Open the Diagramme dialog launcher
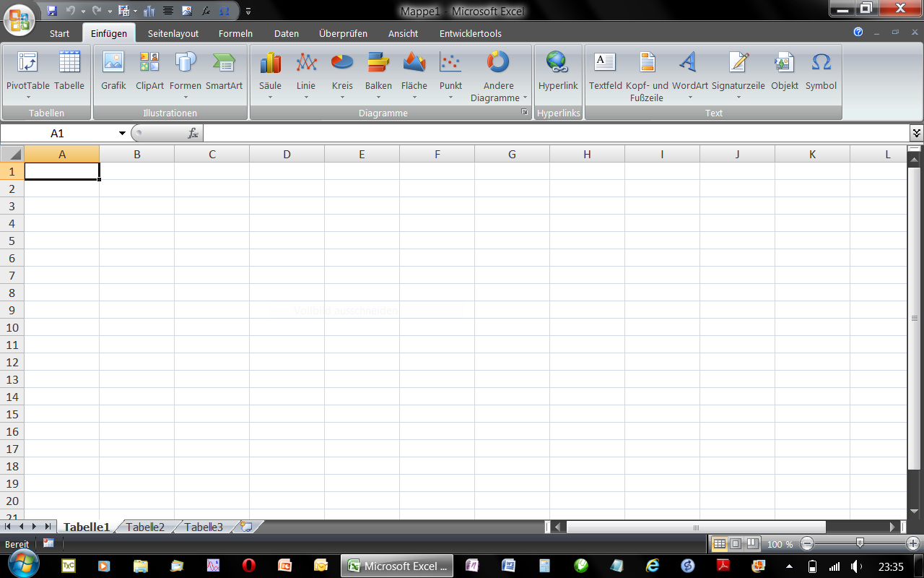The width and height of the screenshot is (924, 578). tap(525, 113)
